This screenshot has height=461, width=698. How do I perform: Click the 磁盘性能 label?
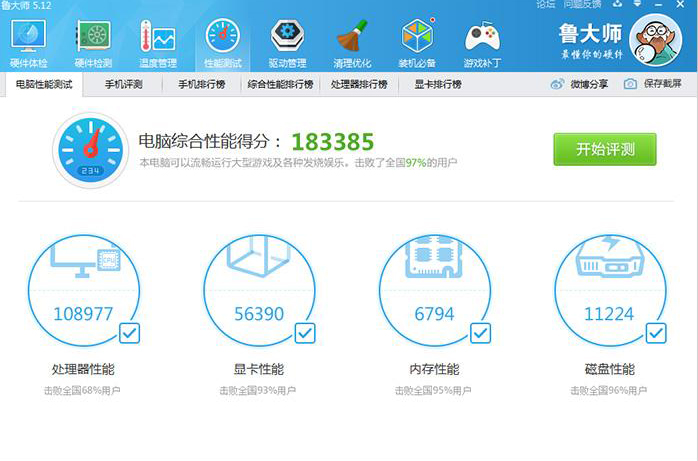[609, 369]
